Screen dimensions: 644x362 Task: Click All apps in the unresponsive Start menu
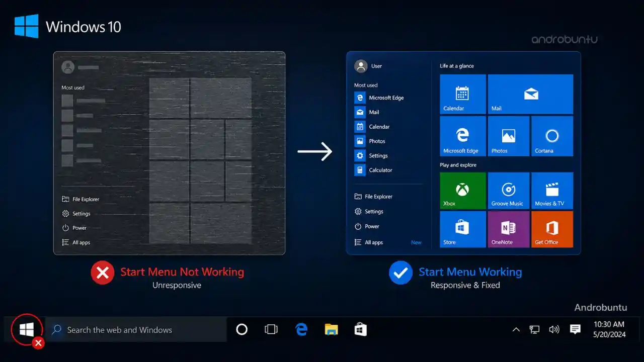(76, 242)
